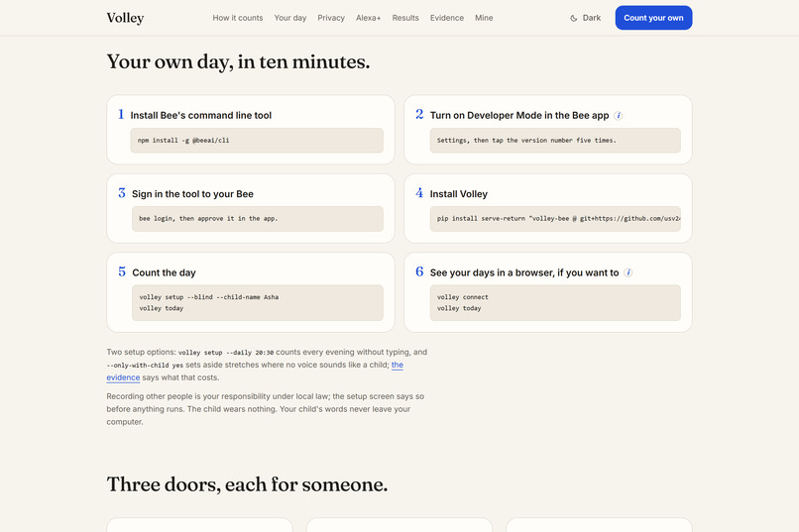Viewport: 799px width, 532px height.
Task: Click the npm install -g @beeai/cli code
Action: click(257, 141)
